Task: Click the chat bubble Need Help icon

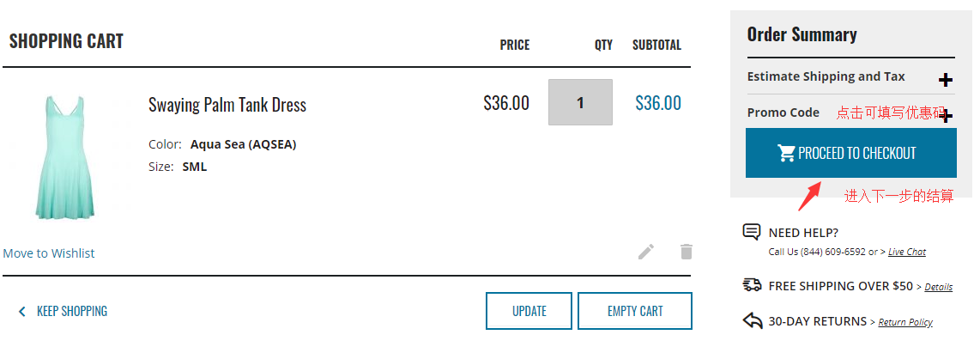Action: click(x=752, y=232)
